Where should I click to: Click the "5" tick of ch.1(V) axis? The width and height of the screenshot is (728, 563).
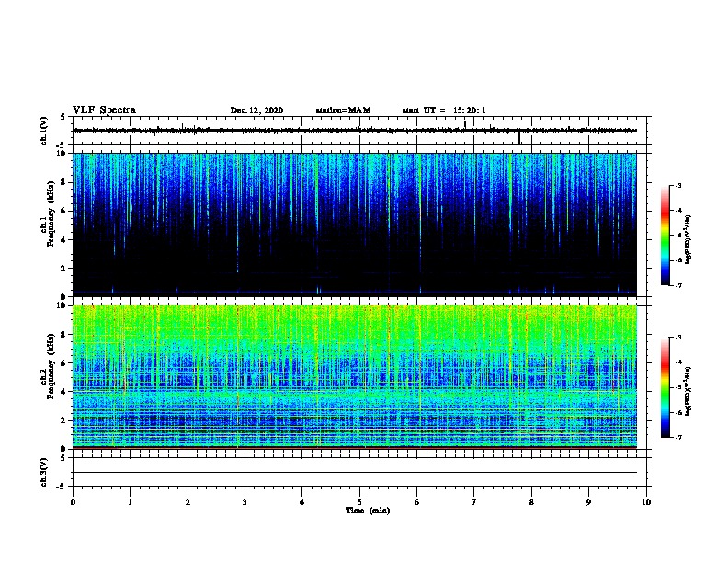pyautogui.click(x=63, y=117)
